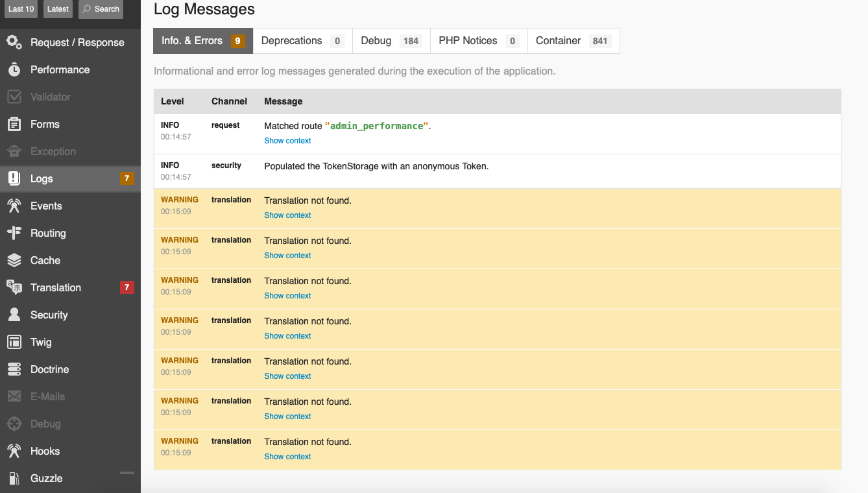Viewport: 868px width, 493px height.
Task: Click the Latest button
Action: 58,9
